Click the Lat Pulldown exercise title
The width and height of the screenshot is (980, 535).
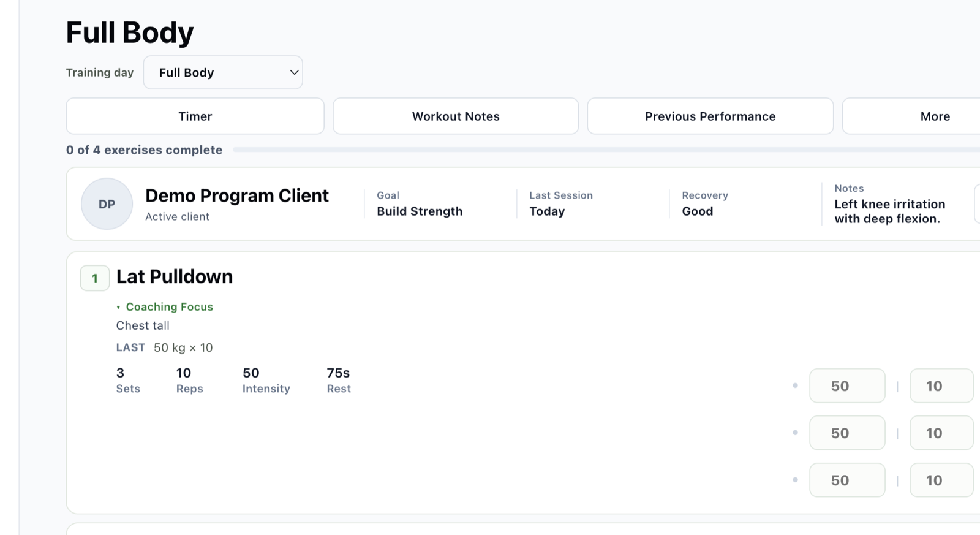tap(175, 276)
